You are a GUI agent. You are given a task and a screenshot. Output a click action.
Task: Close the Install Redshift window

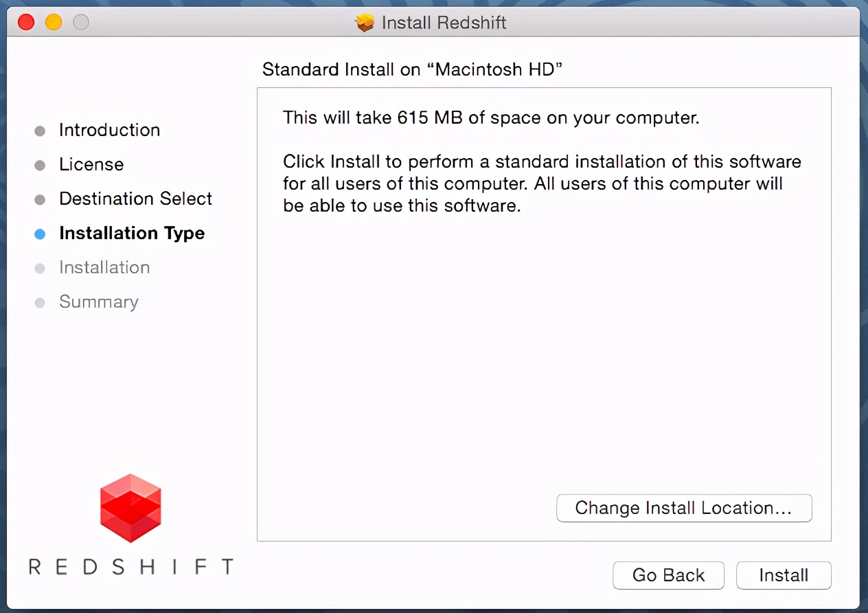tap(26, 22)
